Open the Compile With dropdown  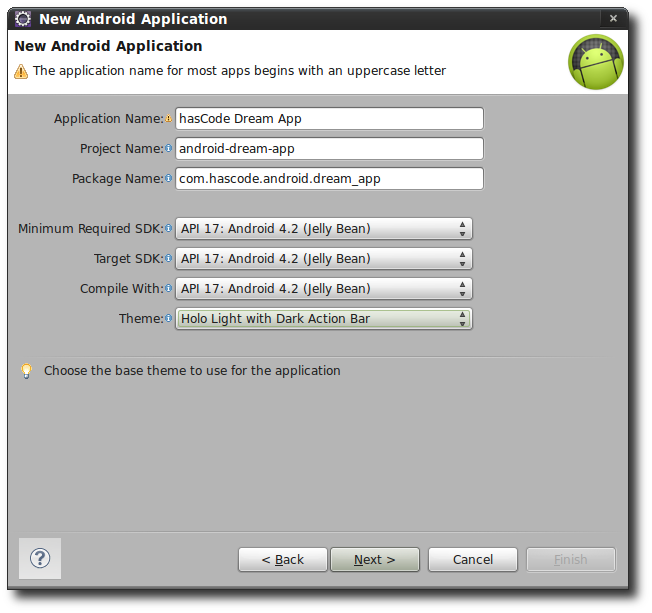(x=323, y=289)
